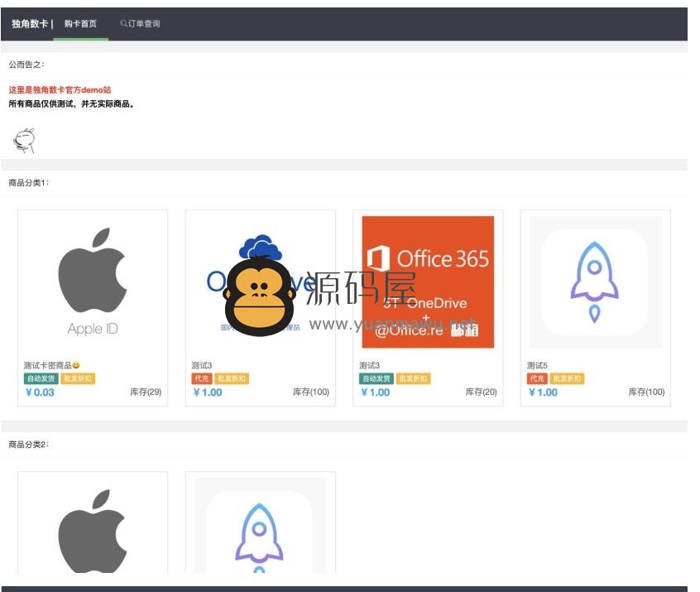Click the smiley emoji after 测试卡密商品
Screen dimensions: 700x592
pyautogui.click(x=76, y=365)
